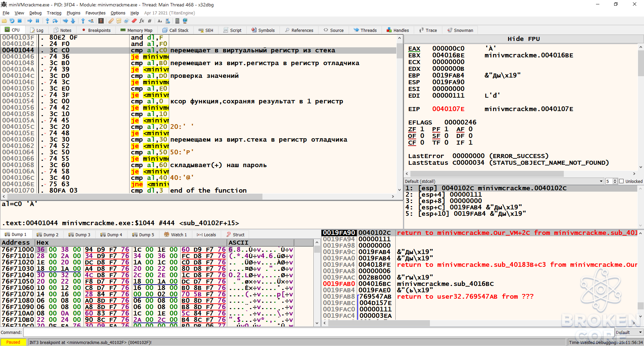
Task: Click the Bookmarks red icon
Action: pyautogui.click(x=134, y=21)
